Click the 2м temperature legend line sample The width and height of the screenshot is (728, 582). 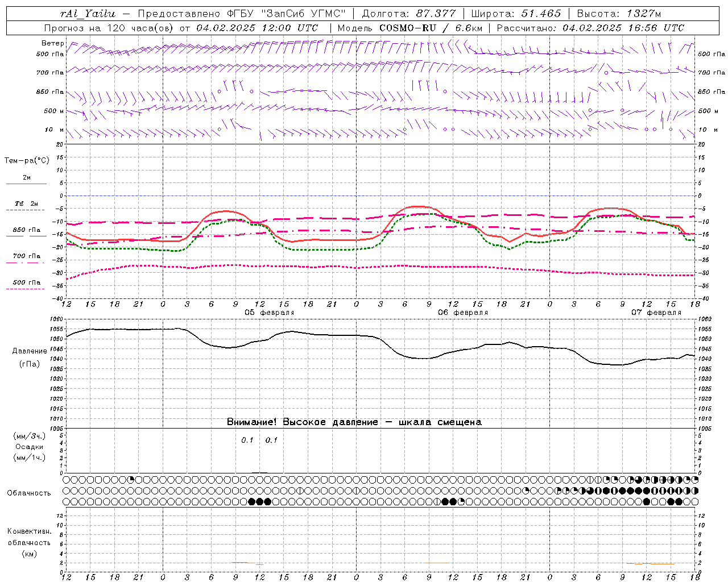(26, 184)
